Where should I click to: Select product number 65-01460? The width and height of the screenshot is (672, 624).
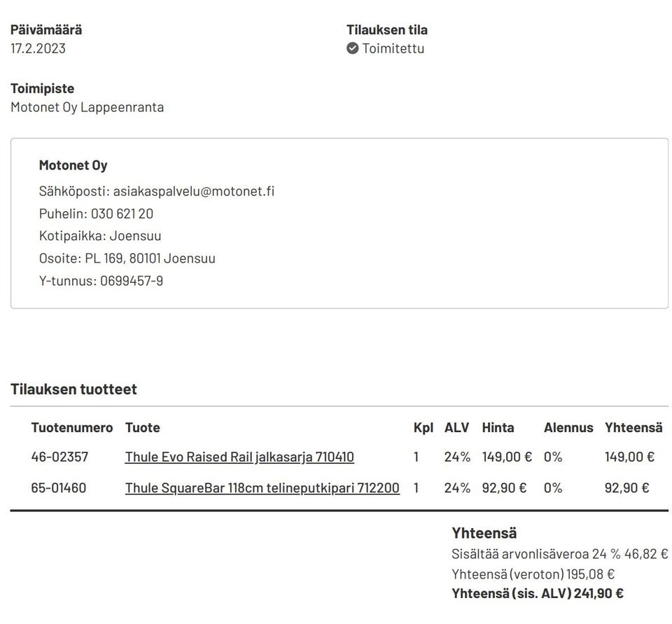(x=59, y=488)
